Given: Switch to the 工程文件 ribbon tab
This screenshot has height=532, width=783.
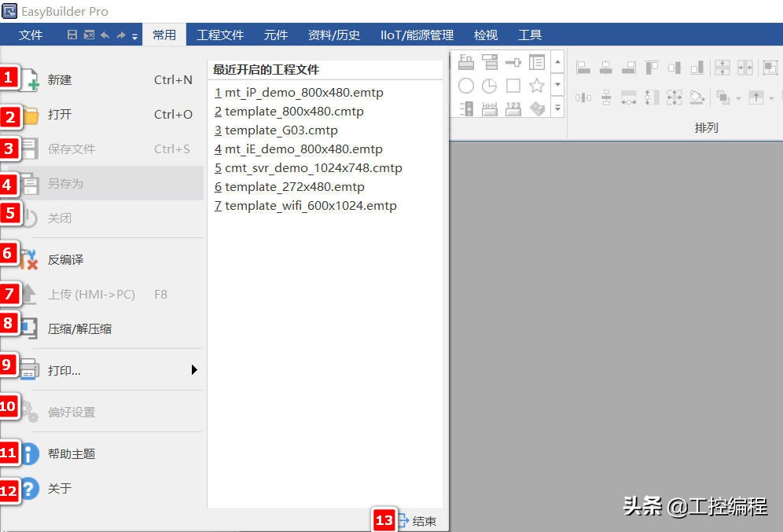Looking at the screenshot, I should (219, 35).
